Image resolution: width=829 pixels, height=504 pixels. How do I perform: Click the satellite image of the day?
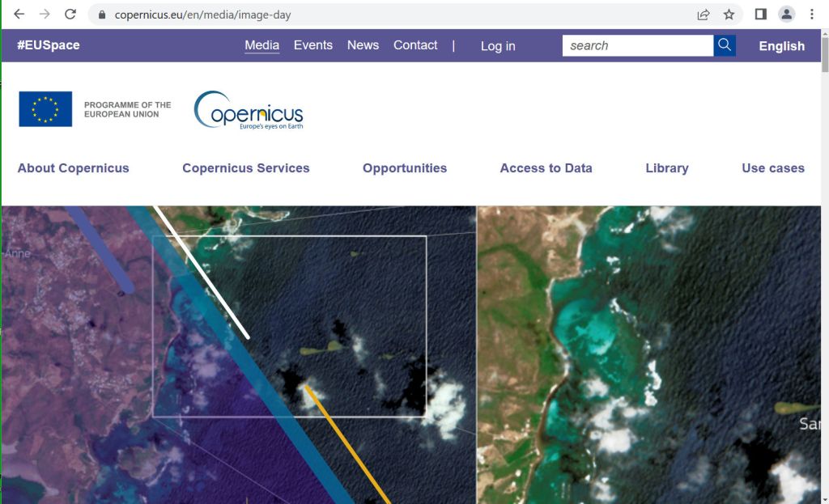[413, 356]
